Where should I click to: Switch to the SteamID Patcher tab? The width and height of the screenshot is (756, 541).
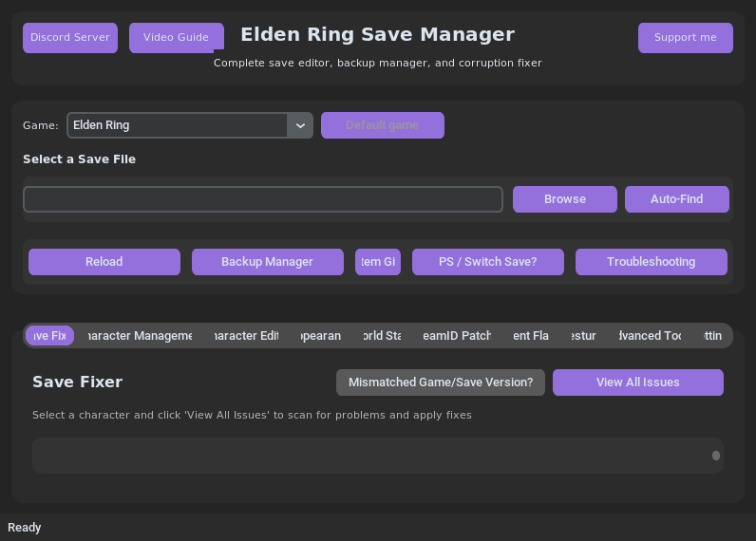point(457,336)
